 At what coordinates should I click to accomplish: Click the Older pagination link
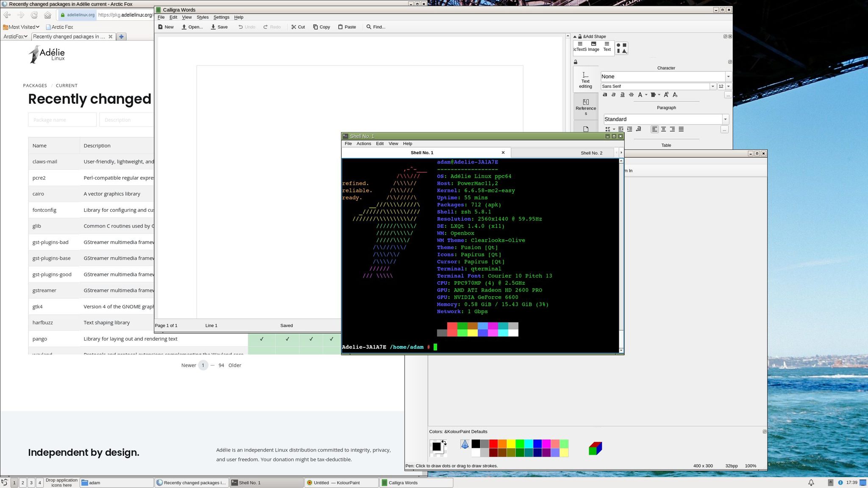[x=235, y=366]
